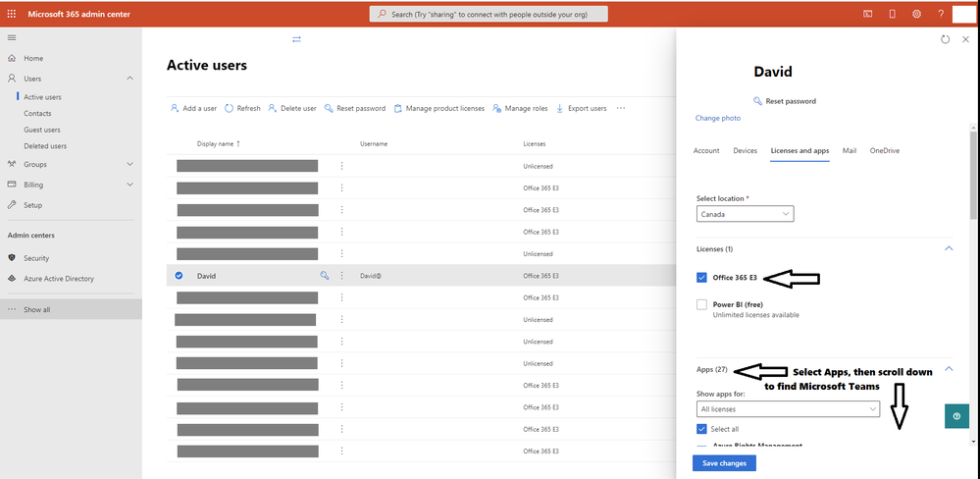The height and width of the screenshot is (479, 980).
Task: Click Show all in navigation
Action: point(37,309)
